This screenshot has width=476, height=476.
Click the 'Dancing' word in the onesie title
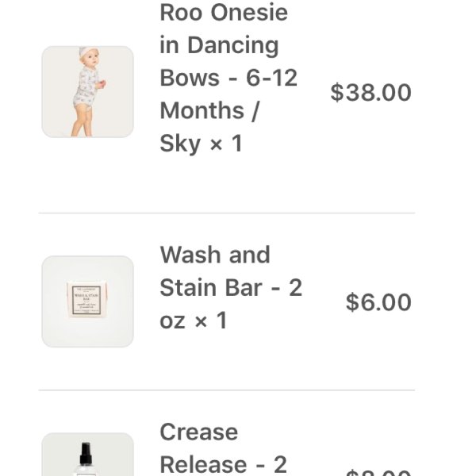click(232, 46)
